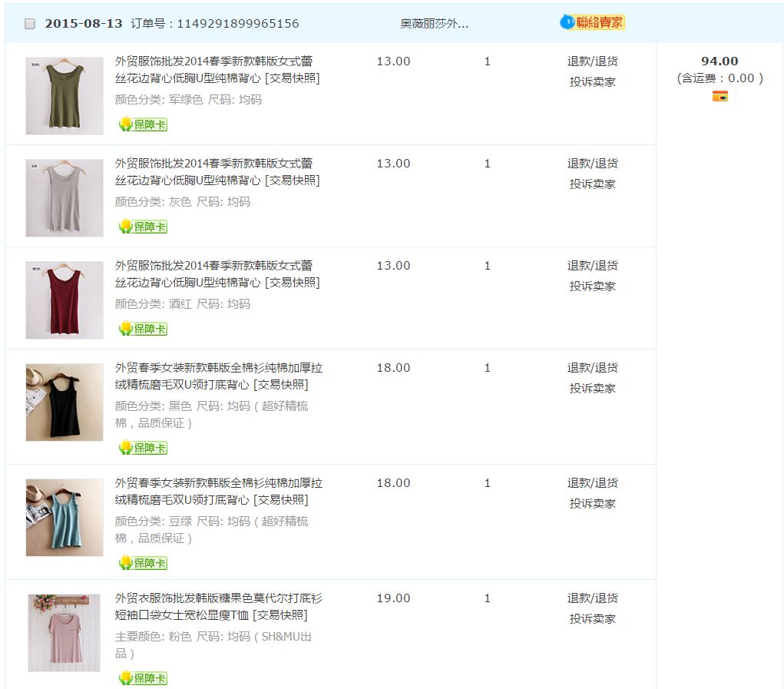Click guarantee card badge on black tank

coord(143,448)
